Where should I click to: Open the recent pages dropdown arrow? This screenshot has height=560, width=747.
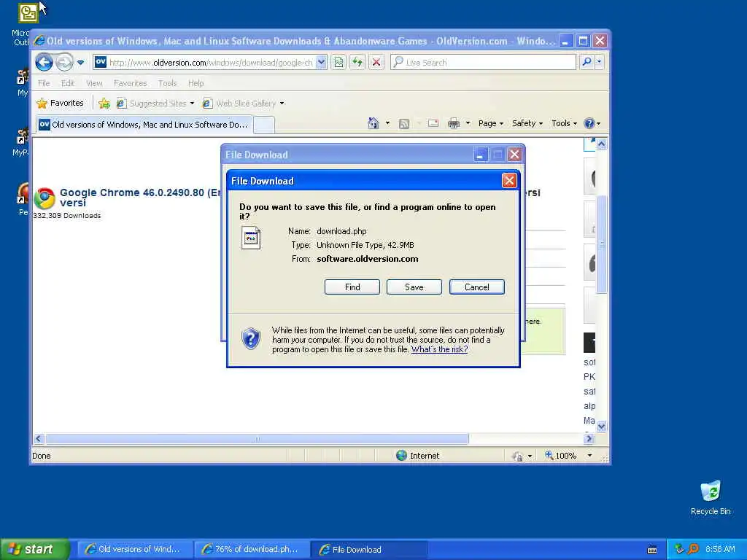click(80, 63)
